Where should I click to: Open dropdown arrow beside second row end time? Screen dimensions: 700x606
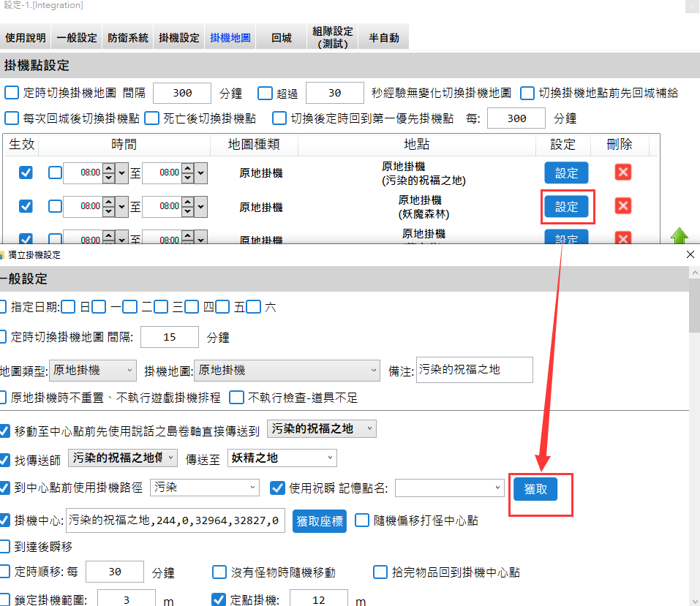pyautogui.click(x=200, y=207)
